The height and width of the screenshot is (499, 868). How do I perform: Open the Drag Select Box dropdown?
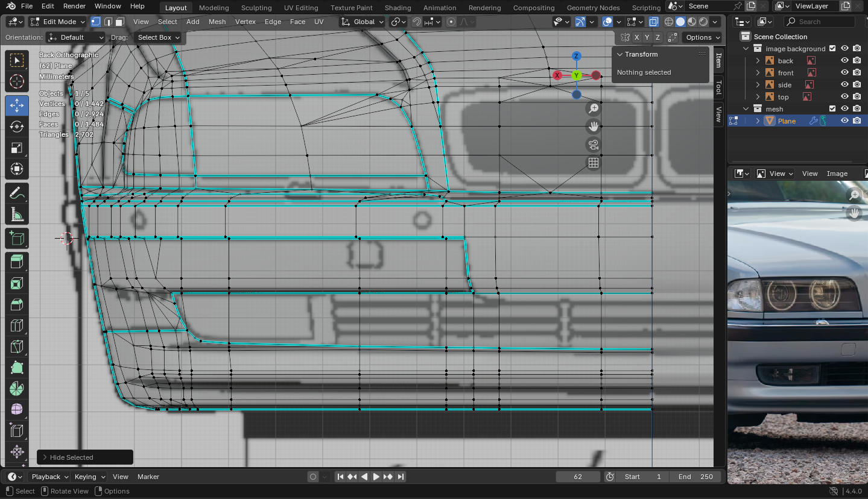coord(157,37)
